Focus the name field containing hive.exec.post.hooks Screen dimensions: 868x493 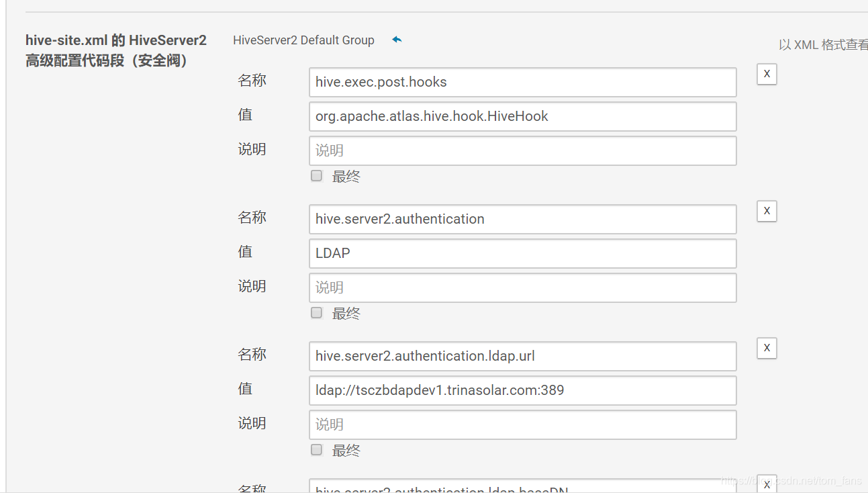coord(523,82)
